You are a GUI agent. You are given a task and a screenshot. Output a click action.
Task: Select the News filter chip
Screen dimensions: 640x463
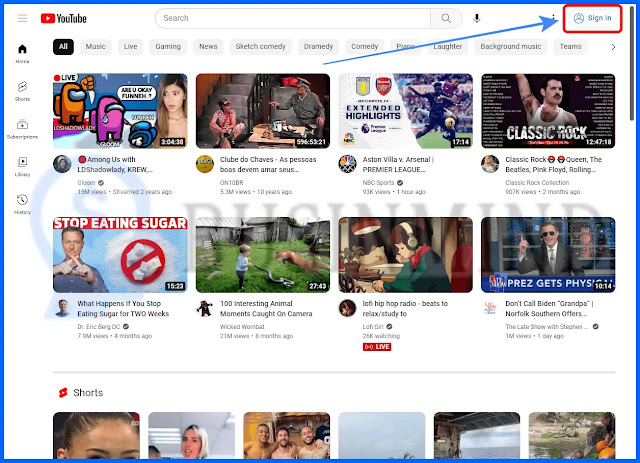tap(208, 47)
